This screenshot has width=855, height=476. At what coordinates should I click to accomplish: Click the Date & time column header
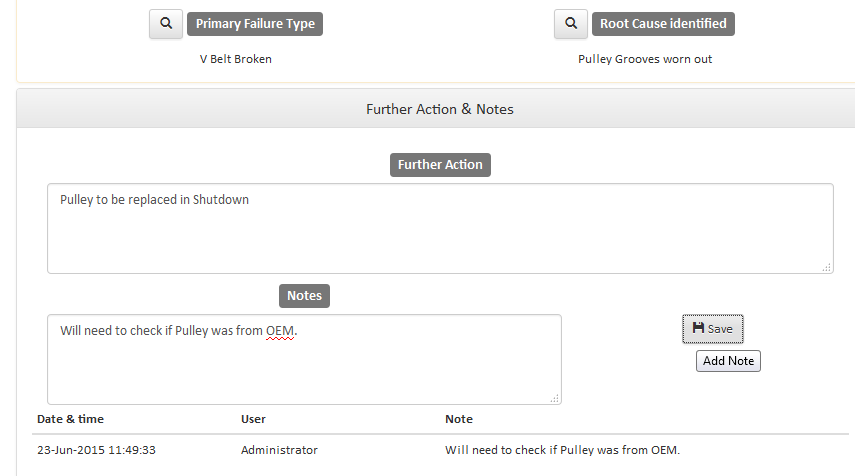pyautogui.click(x=70, y=419)
